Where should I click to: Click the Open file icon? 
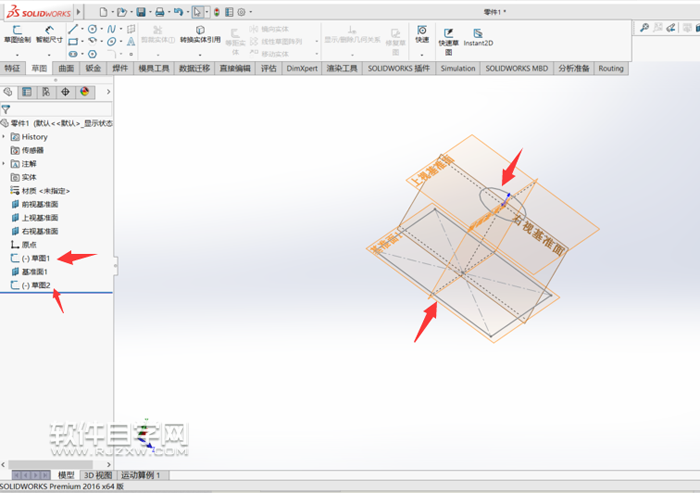121,12
